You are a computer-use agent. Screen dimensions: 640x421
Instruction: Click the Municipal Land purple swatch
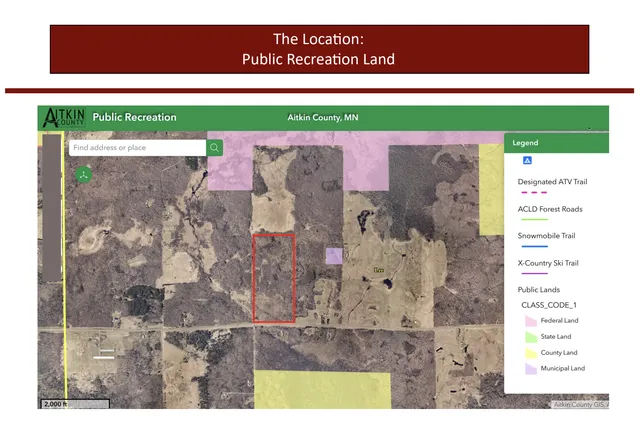[x=531, y=369]
